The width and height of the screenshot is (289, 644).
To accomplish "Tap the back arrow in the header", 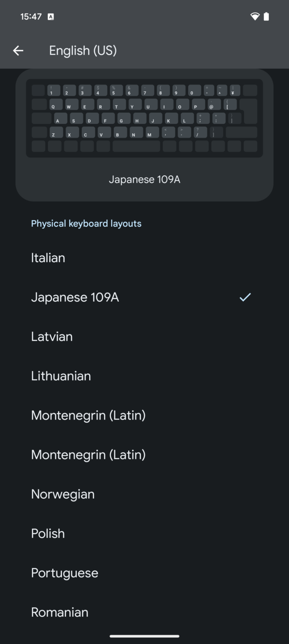I will [18, 51].
